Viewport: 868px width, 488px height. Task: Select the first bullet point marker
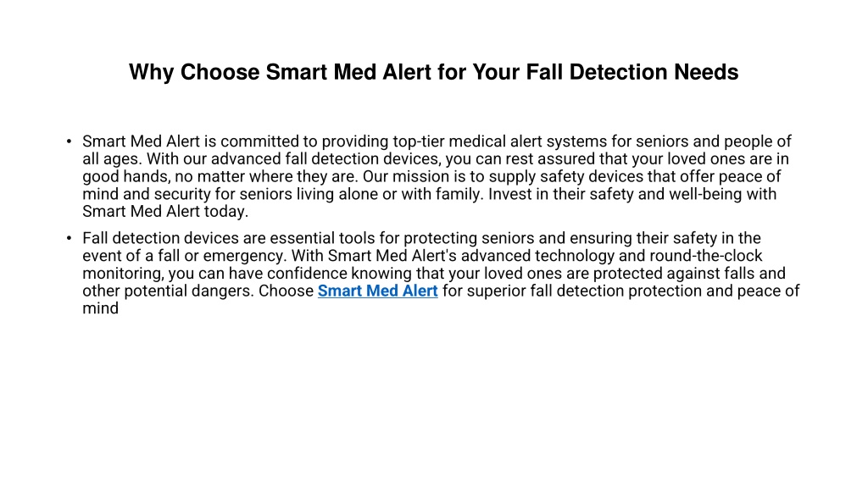pos(69,141)
